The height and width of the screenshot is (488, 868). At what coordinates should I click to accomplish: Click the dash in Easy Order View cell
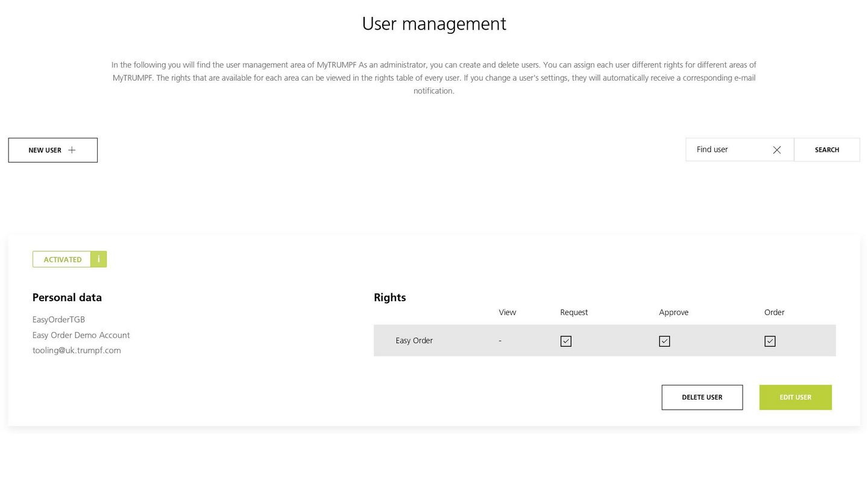point(500,341)
